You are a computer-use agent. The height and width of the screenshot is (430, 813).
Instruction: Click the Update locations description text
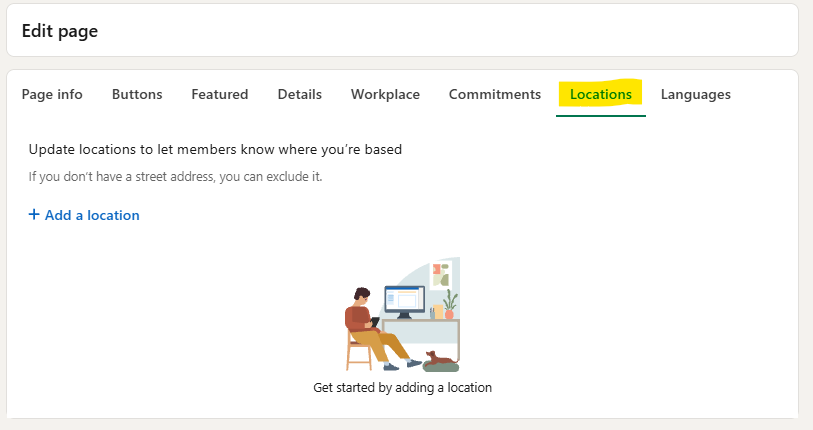click(x=215, y=149)
